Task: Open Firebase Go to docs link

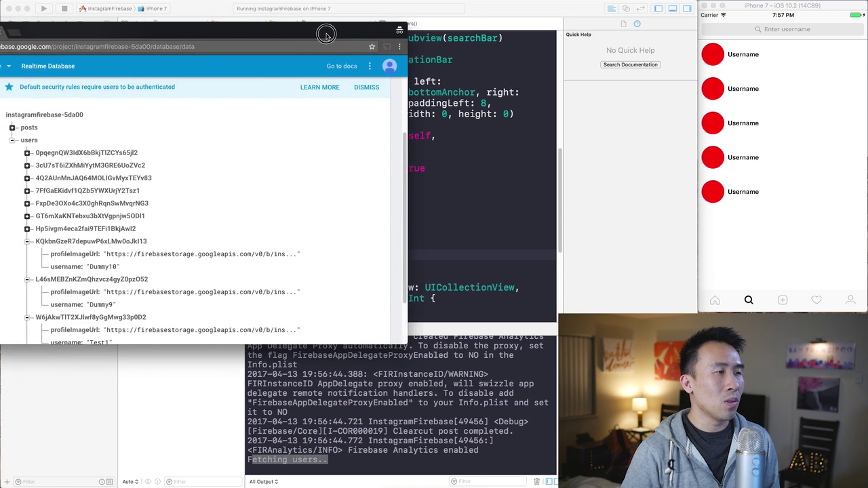Action: 342,66
